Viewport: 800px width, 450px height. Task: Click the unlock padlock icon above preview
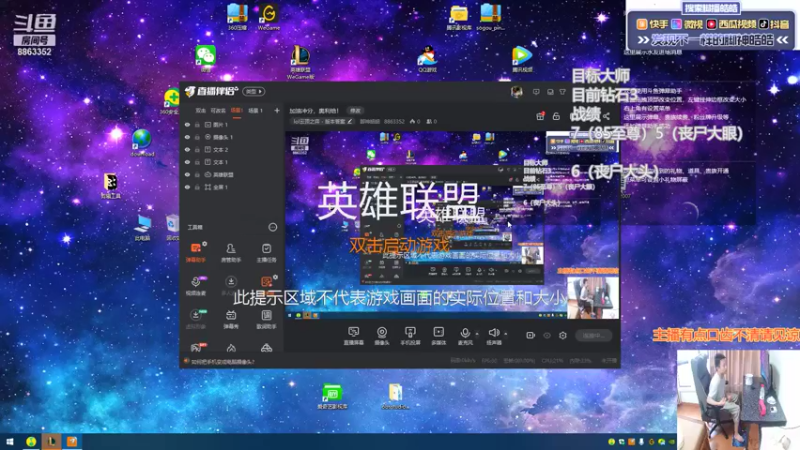click(556, 116)
